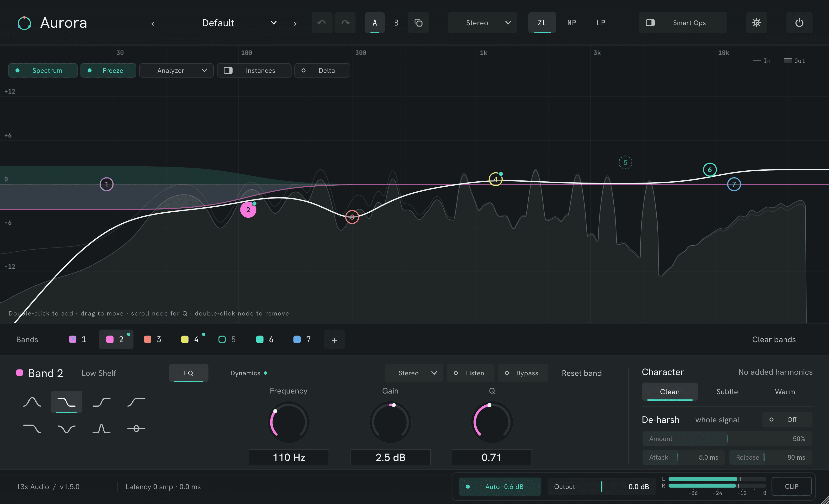829x504 pixels.
Task: Select the Low Cut filter shape
Action: click(136, 402)
